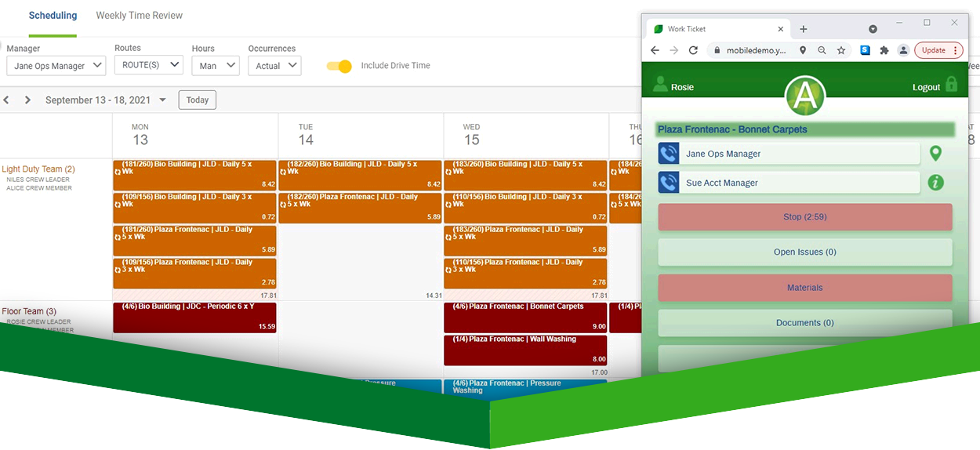Open Wednesday Plaza Frontenac Pressure Washing job
The image size is (980, 450).
coord(525,387)
